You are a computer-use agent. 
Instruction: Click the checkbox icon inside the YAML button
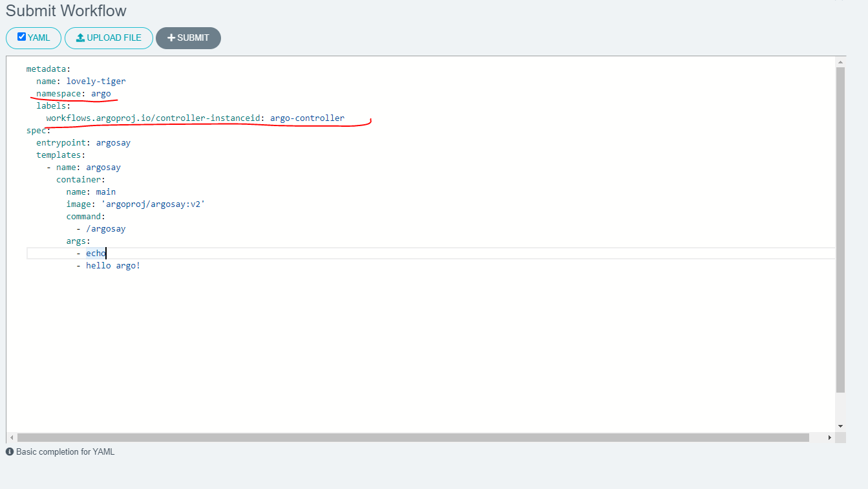point(21,38)
